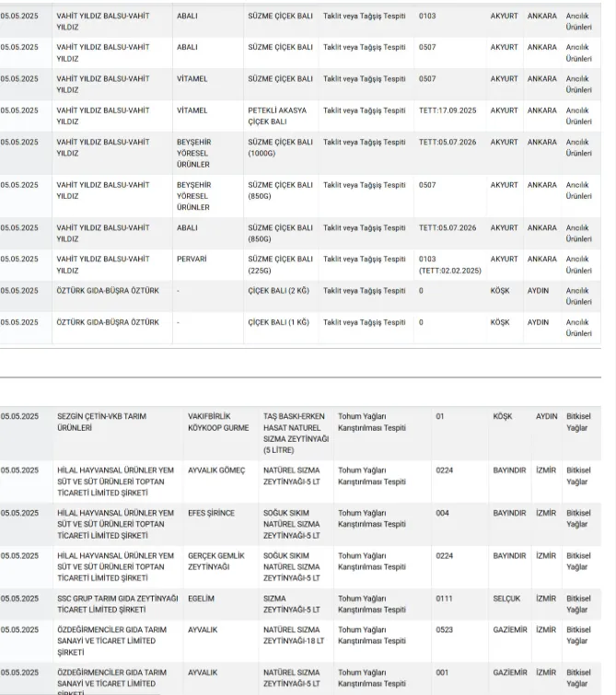Select the SELÇUK district cell

tap(507, 598)
